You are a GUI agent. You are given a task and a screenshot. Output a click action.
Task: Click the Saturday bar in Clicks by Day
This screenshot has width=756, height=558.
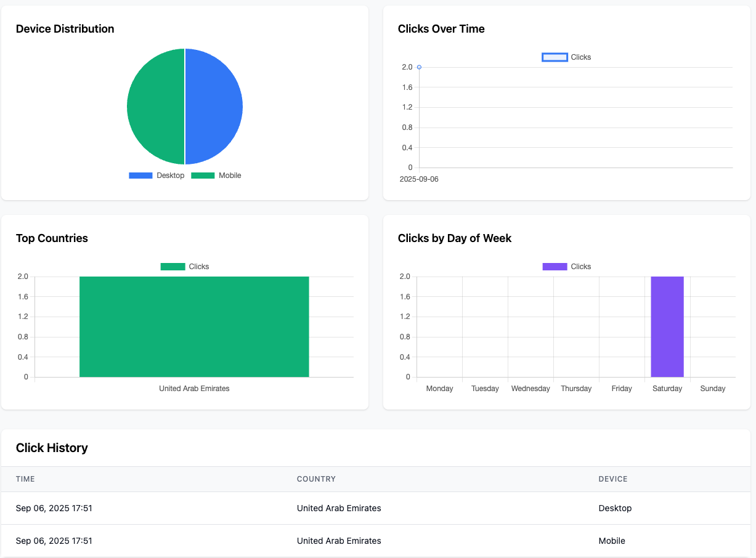coord(667,326)
